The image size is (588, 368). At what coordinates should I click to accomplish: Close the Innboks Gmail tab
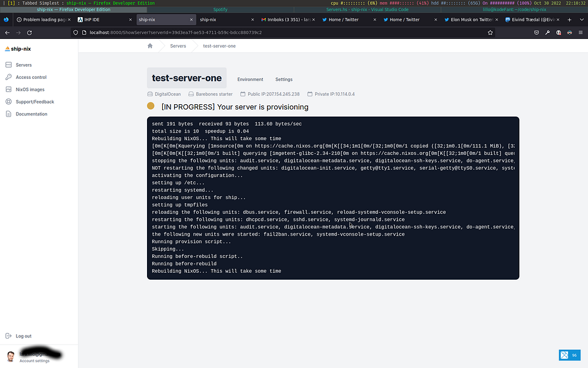313,19
